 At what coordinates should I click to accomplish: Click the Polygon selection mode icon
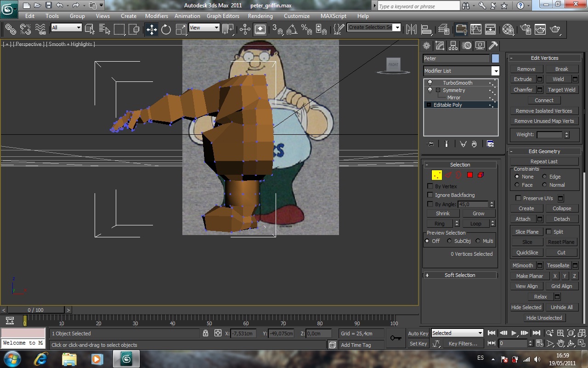469,175
